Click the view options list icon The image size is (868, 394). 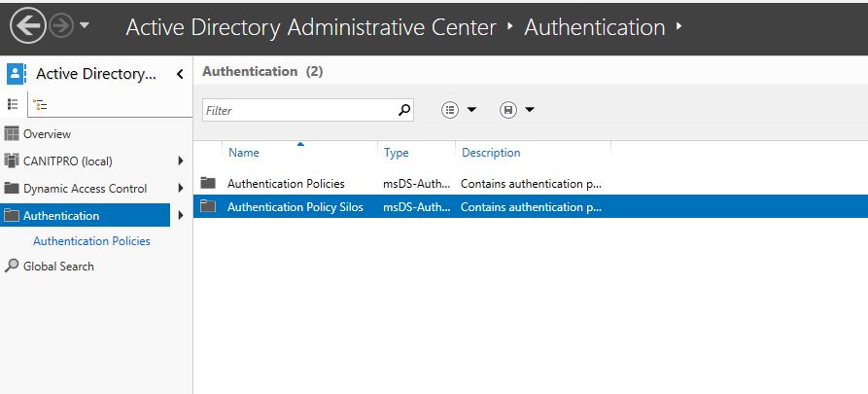click(x=450, y=110)
